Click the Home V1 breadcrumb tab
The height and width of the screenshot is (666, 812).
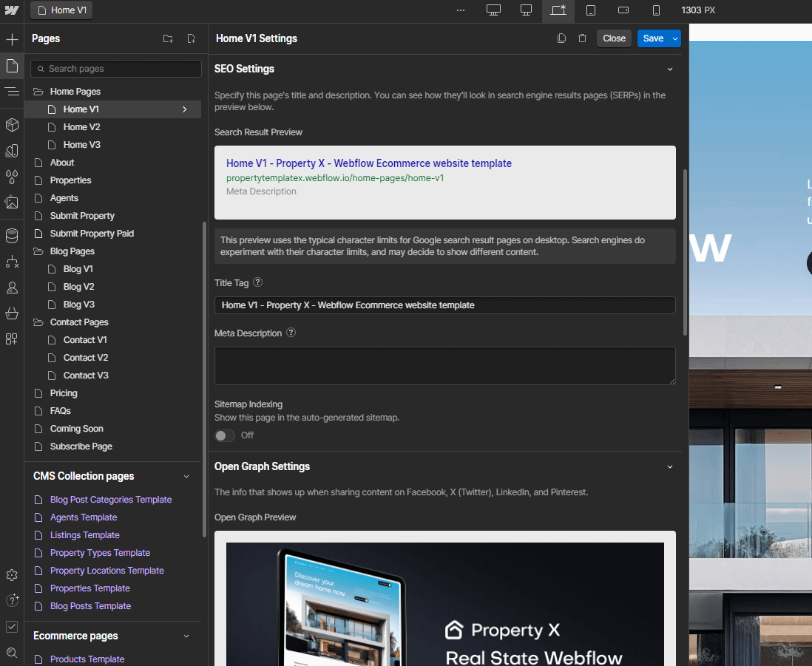61,10
